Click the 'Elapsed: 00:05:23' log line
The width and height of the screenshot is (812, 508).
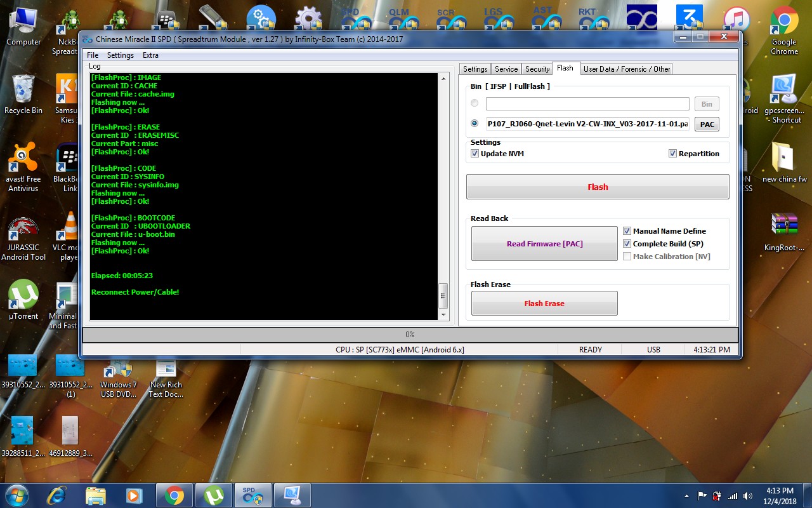(122, 276)
